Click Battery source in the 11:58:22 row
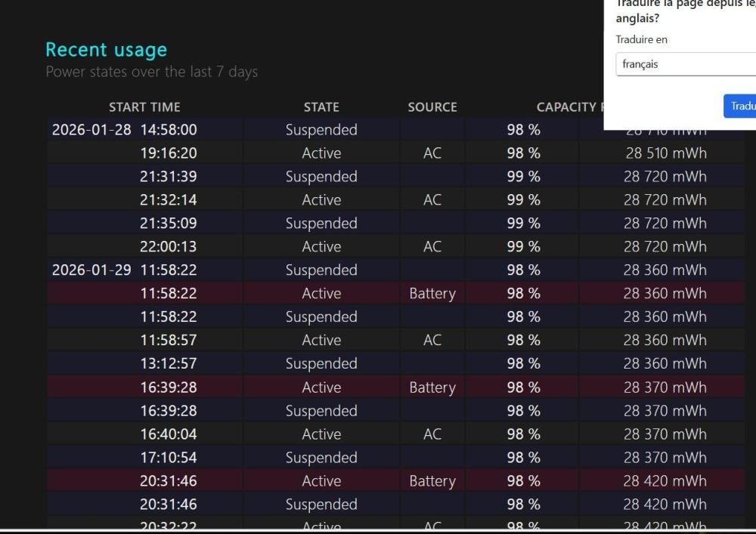The height and width of the screenshot is (534, 756). [432, 294]
